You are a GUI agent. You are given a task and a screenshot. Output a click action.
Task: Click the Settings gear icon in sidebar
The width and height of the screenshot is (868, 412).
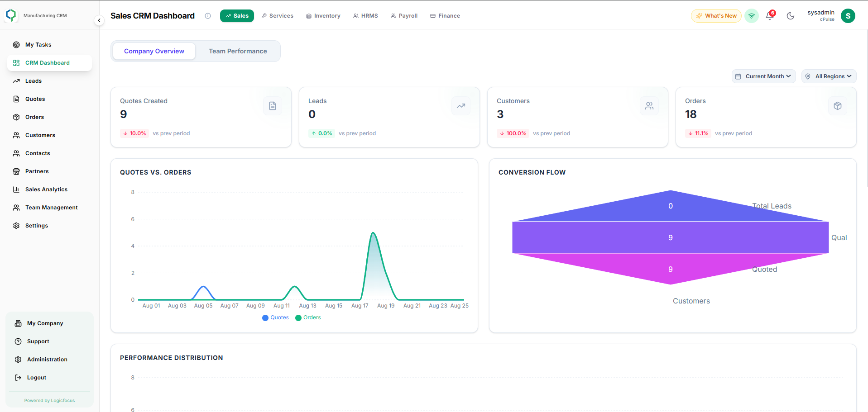coord(16,226)
